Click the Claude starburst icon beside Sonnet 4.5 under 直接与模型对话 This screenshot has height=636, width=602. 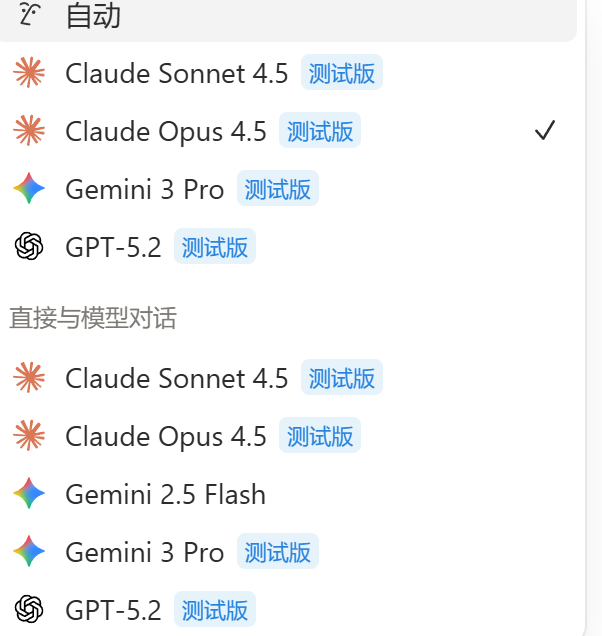[29, 377]
